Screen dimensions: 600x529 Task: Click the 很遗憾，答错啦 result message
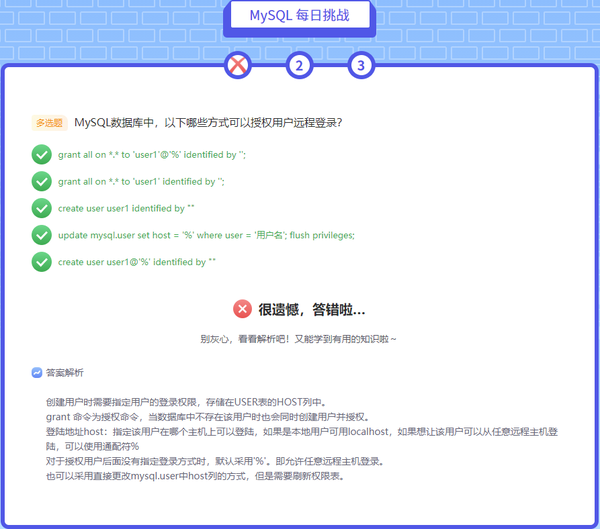[x=311, y=309]
